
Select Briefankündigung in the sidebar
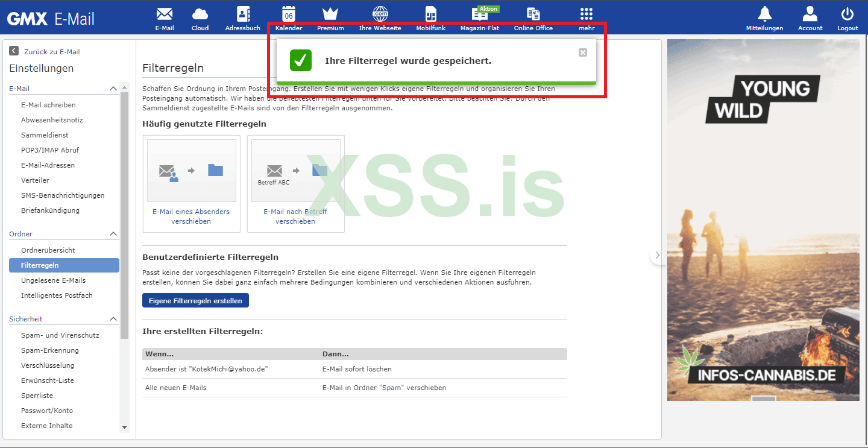click(x=50, y=210)
